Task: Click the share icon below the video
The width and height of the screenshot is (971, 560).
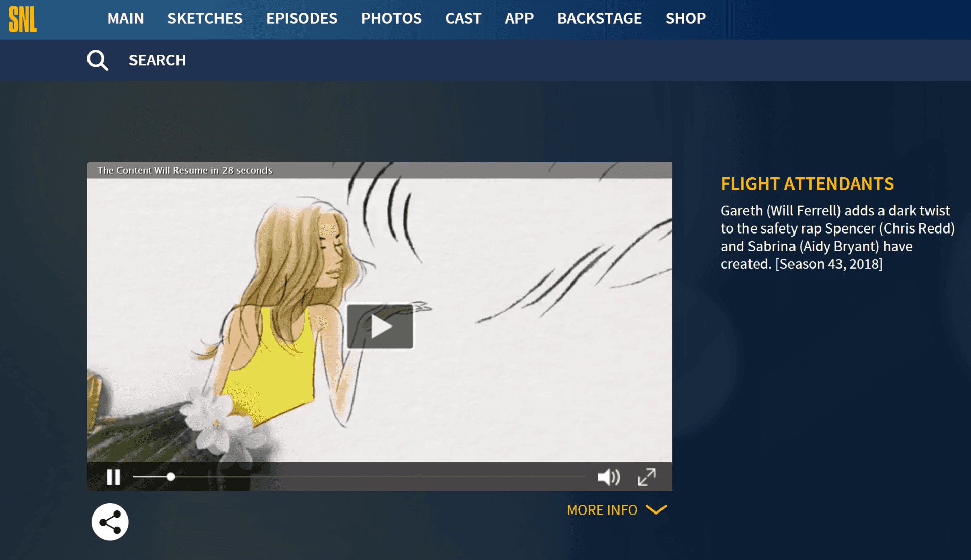Action: coord(110,522)
